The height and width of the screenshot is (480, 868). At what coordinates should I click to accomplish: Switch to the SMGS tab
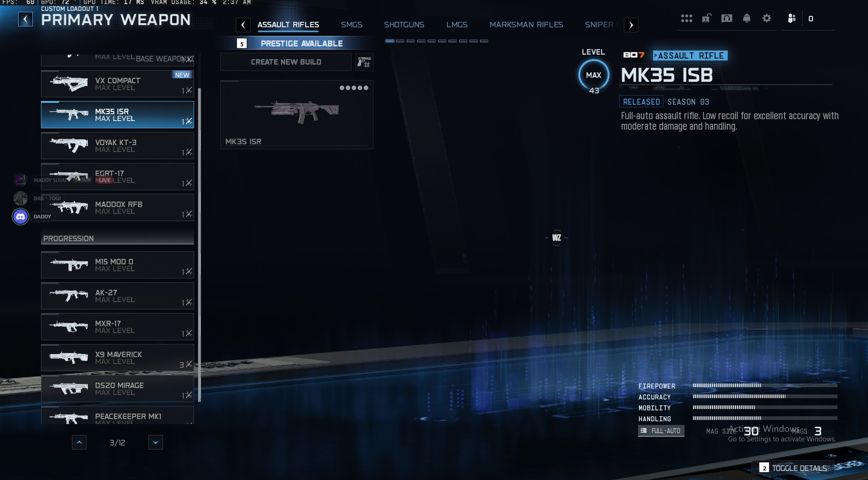352,25
